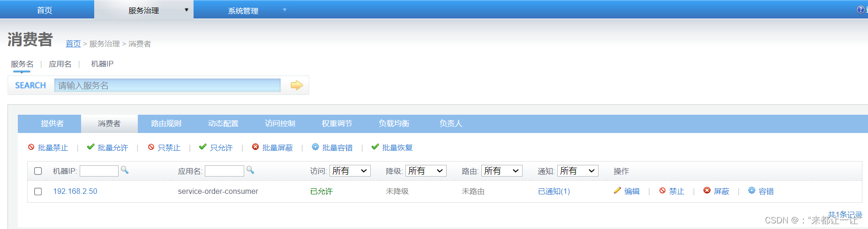Open the 已通知(1) link
Screen dimensions: 868x229
pyautogui.click(x=554, y=192)
